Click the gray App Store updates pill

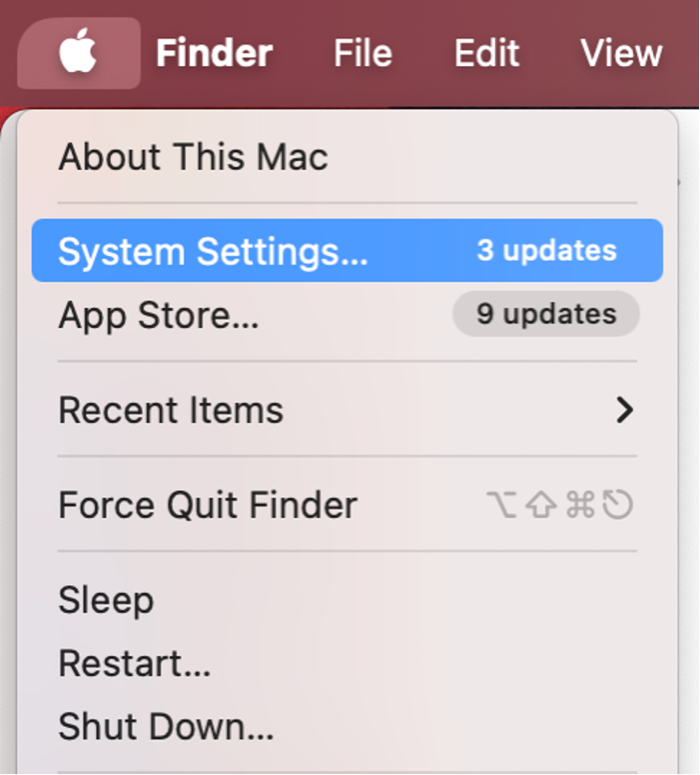545,314
